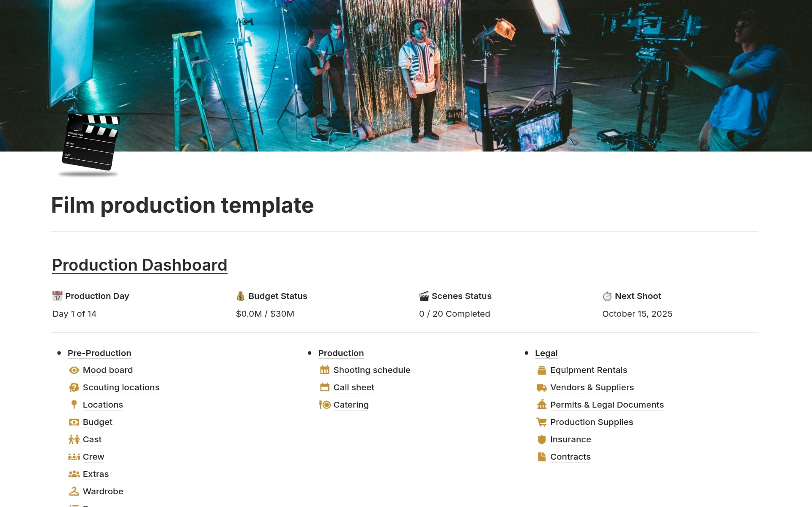812x507 pixels.
Task: Open the Production Dashboard heading link
Action: pyautogui.click(x=140, y=265)
